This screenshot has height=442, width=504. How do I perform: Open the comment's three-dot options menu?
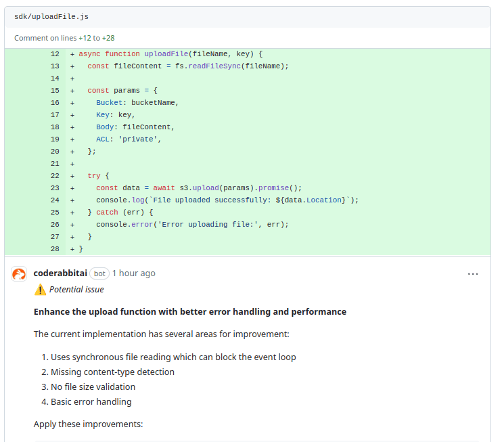pyautogui.click(x=473, y=273)
